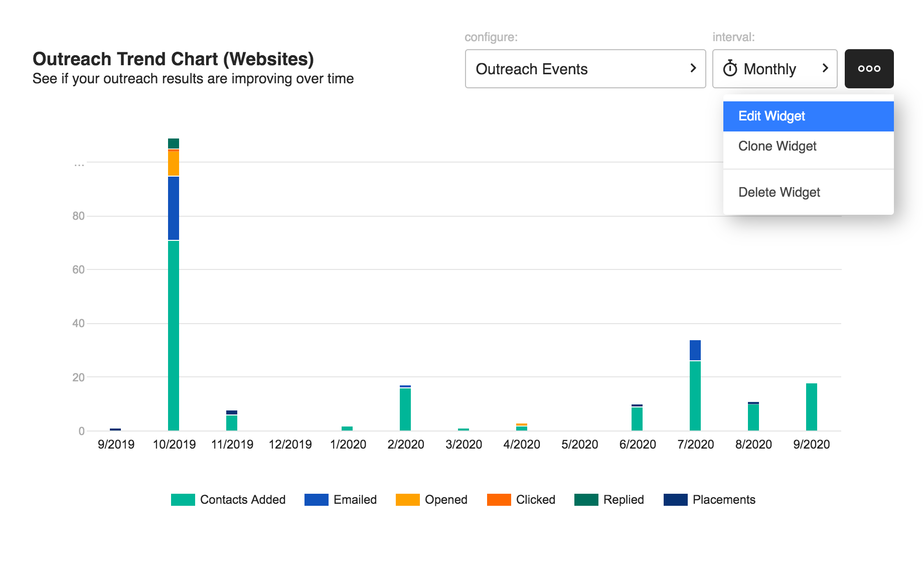The height and width of the screenshot is (566, 924).
Task: Click the tall 10/2019 Contacts Added bar
Action: click(174, 336)
